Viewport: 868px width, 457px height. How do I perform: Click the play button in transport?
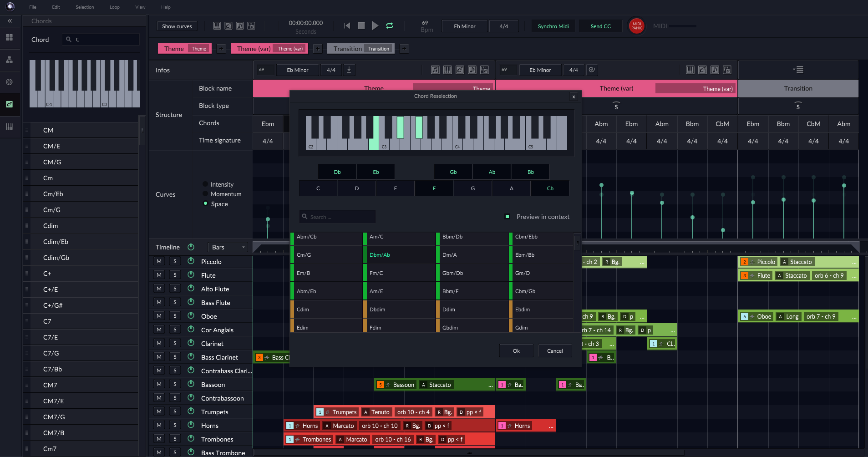[x=375, y=26]
